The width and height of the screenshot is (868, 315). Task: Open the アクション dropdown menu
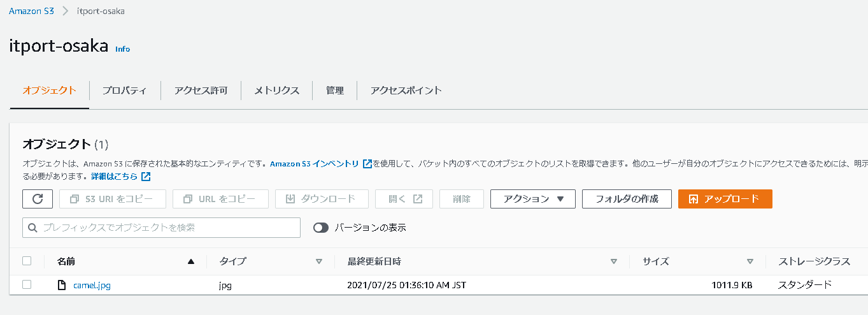point(533,199)
